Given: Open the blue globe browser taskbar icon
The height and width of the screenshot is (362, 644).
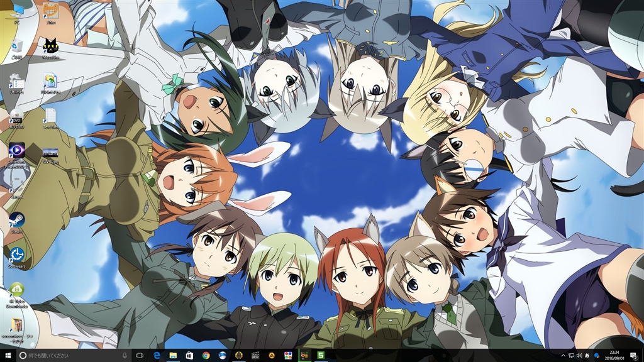Looking at the screenshot, I should [222, 356].
